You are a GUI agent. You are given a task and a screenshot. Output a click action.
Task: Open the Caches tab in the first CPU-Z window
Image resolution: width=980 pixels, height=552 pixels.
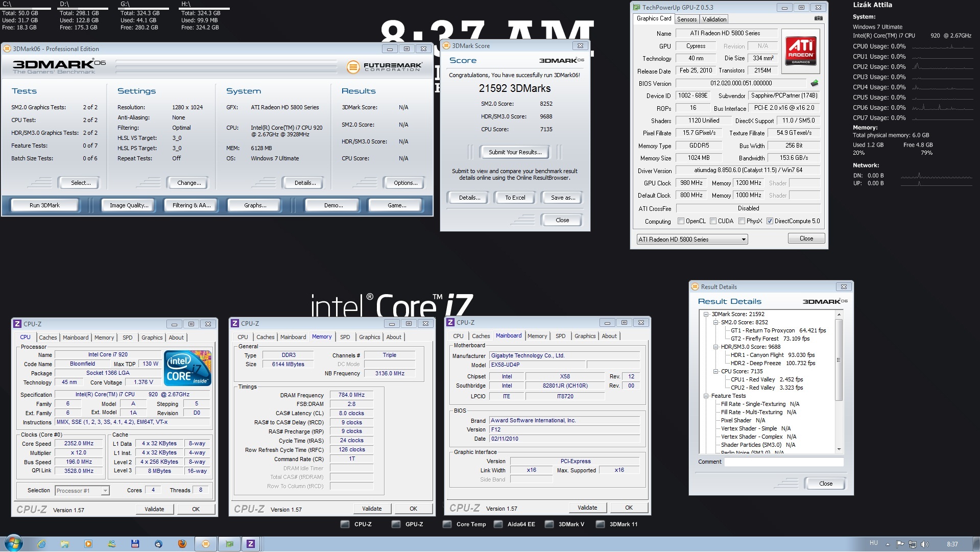click(48, 338)
